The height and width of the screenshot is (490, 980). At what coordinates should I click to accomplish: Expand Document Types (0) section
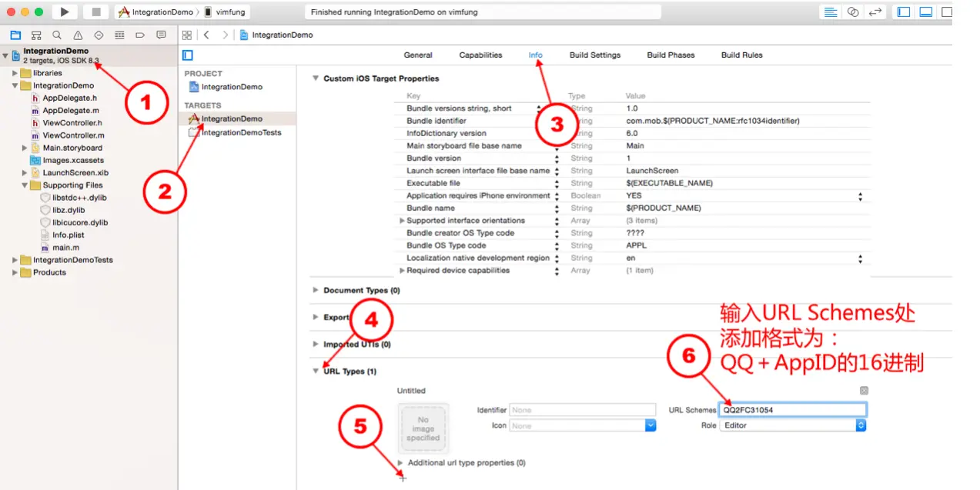pos(315,290)
